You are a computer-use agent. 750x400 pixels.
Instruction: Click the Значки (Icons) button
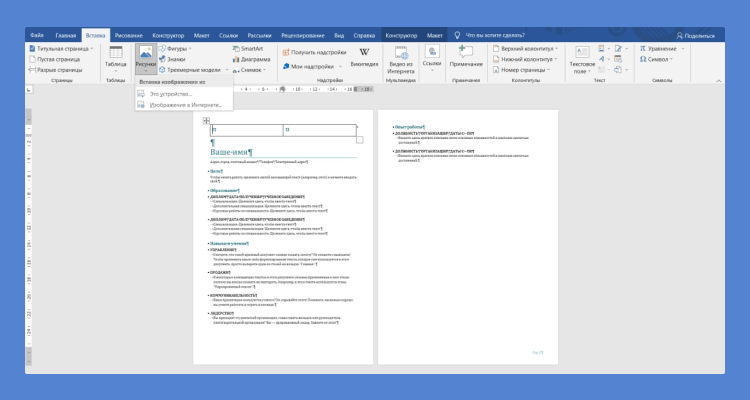click(x=175, y=59)
